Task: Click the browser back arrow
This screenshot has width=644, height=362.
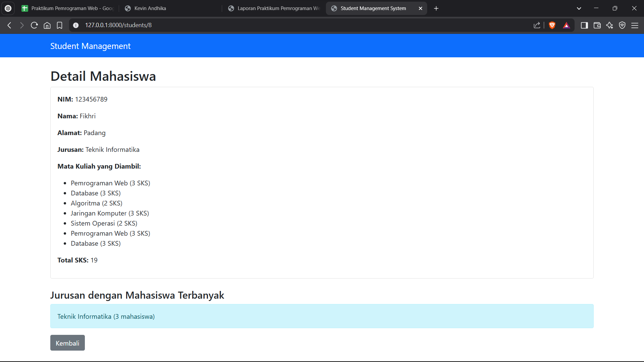Action: click(9, 25)
